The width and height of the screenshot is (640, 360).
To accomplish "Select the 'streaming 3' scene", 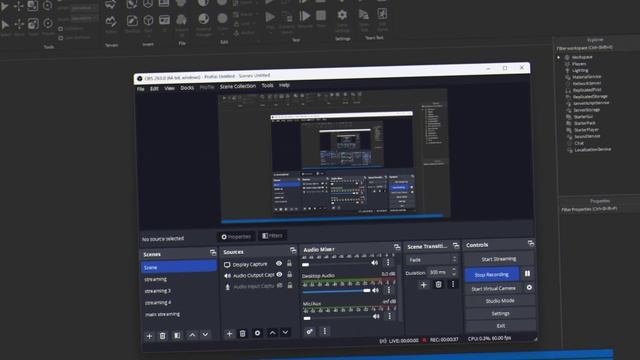I will pyautogui.click(x=158, y=291).
